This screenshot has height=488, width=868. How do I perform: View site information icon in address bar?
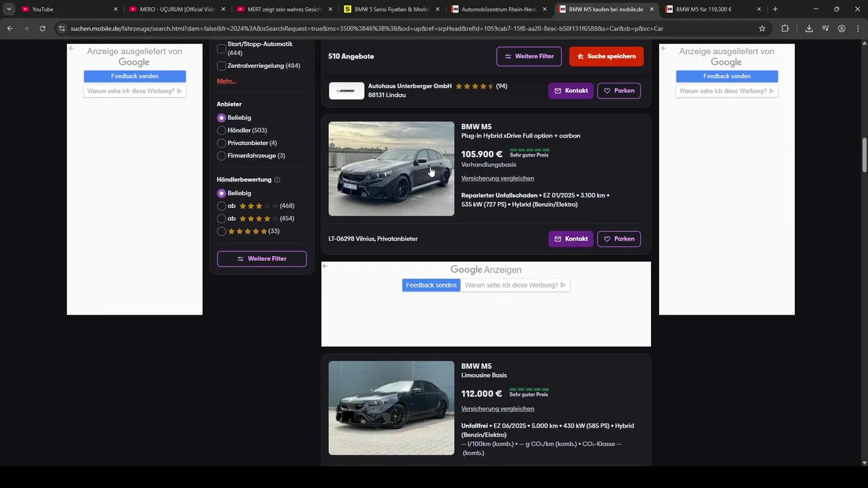click(x=62, y=28)
